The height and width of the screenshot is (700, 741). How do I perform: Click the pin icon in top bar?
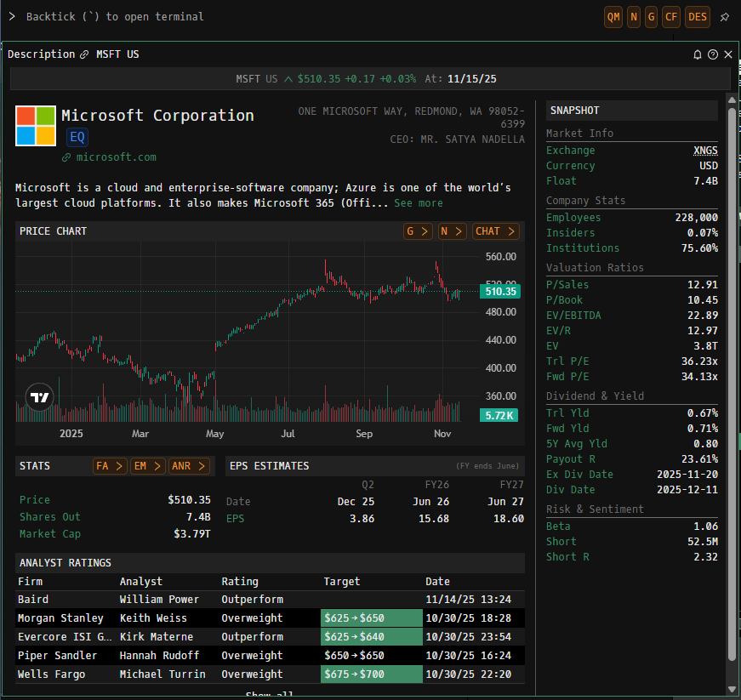tap(724, 17)
